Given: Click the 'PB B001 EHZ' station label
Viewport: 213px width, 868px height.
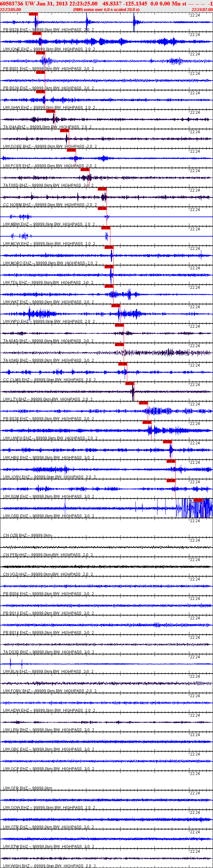Looking at the screenshot, I should (x=16, y=69).
